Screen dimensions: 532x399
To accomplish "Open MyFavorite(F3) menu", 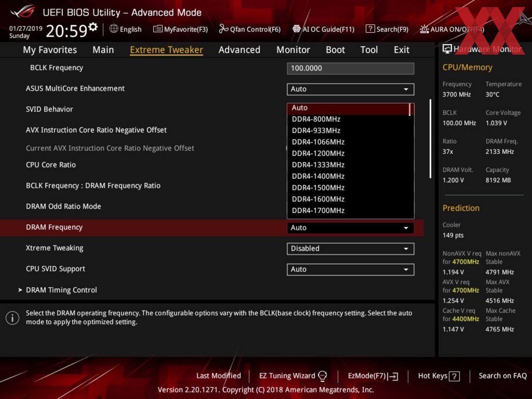I will pos(180,29).
